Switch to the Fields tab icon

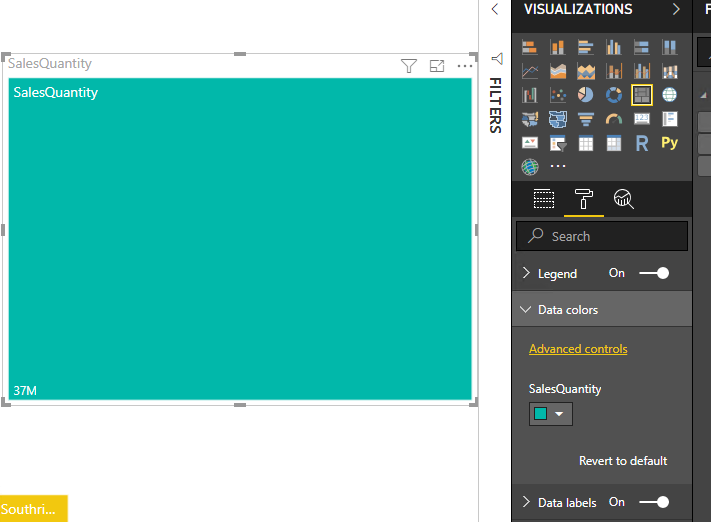point(544,199)
